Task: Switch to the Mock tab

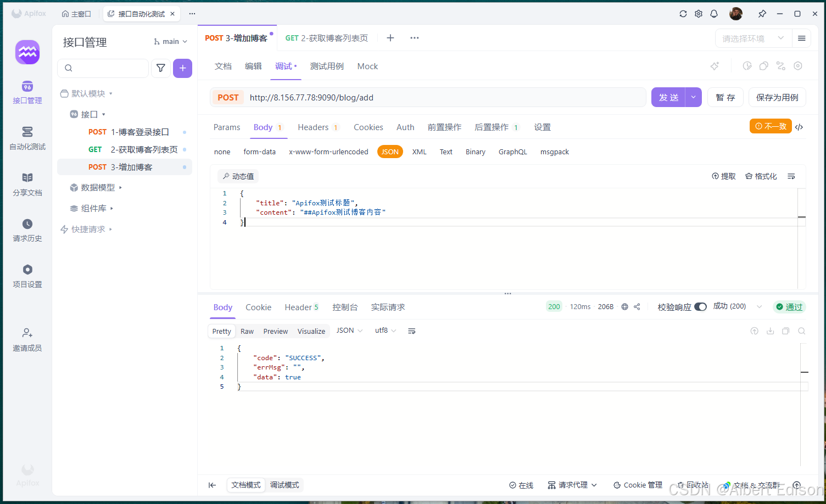Action: (367, 66)
